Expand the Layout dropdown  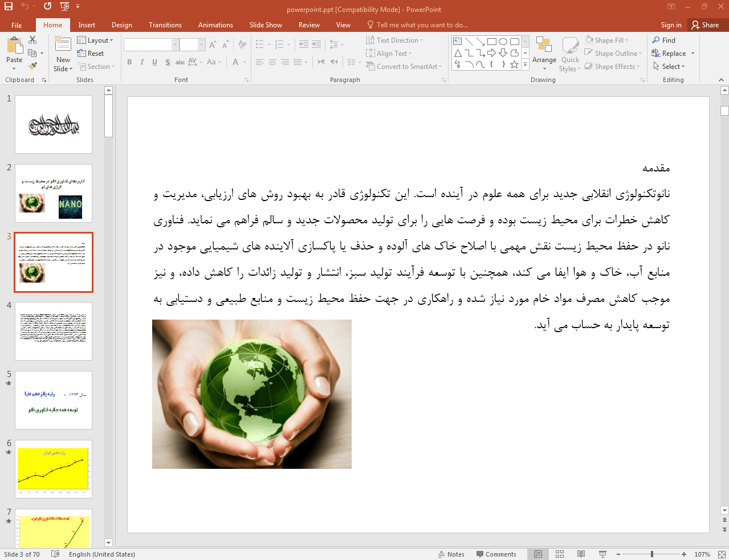tap(95, 40)
